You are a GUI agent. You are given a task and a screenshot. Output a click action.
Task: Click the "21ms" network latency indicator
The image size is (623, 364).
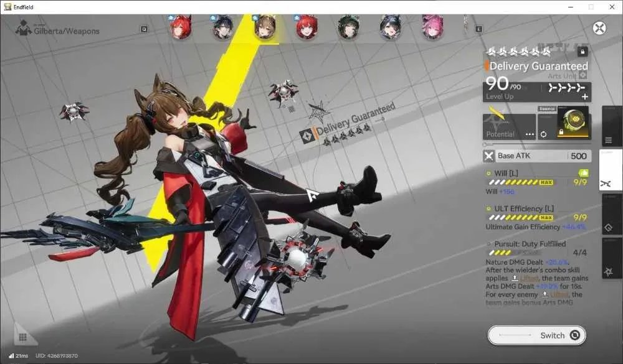click(19, 356)
